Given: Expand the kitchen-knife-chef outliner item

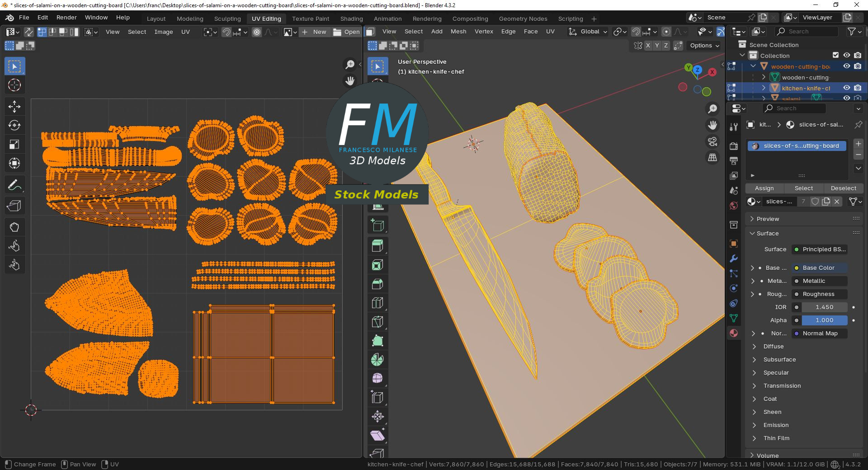Looking at the screenshot, I should tap(764, 88).
